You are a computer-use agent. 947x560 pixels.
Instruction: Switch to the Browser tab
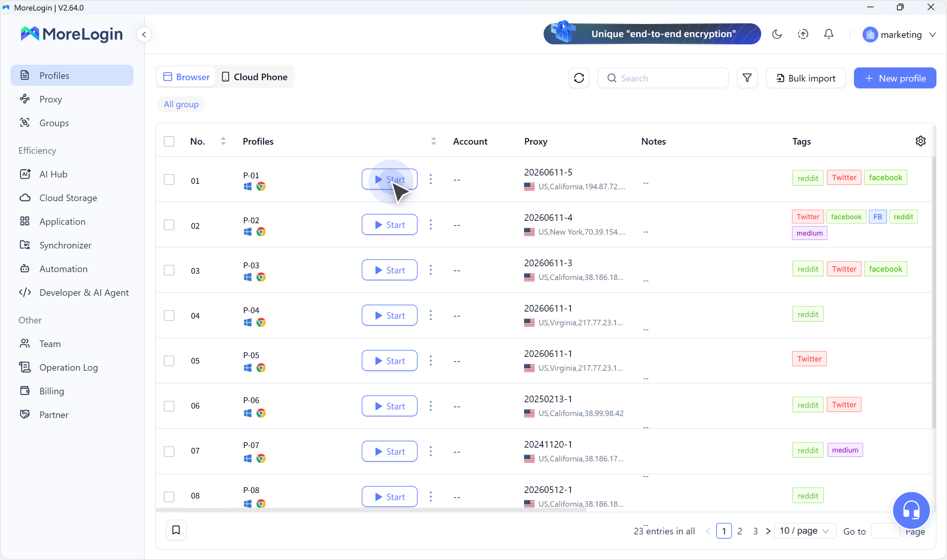(x=186, y=77)
